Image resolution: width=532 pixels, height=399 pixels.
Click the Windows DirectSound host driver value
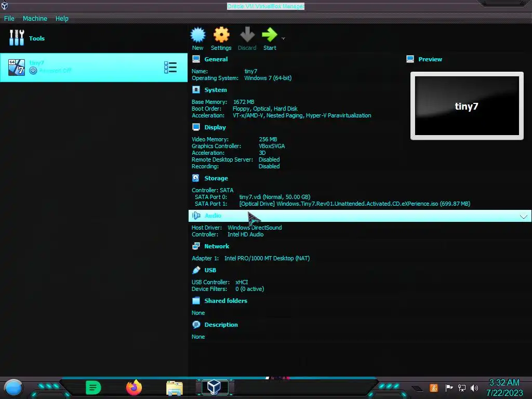[x=255, y=228]
